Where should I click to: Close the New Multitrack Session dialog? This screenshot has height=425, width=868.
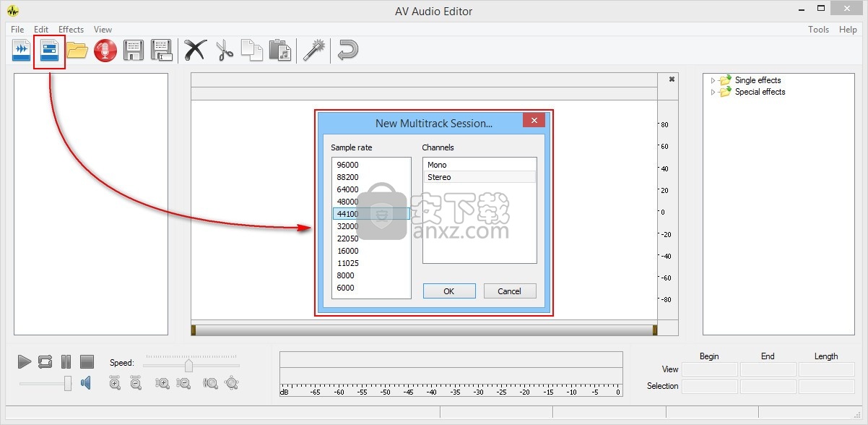click(534, 121)
